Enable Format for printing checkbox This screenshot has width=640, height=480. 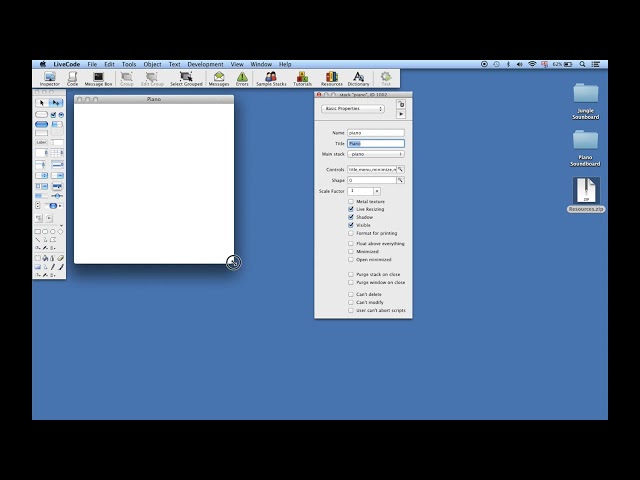click(351, 233)
